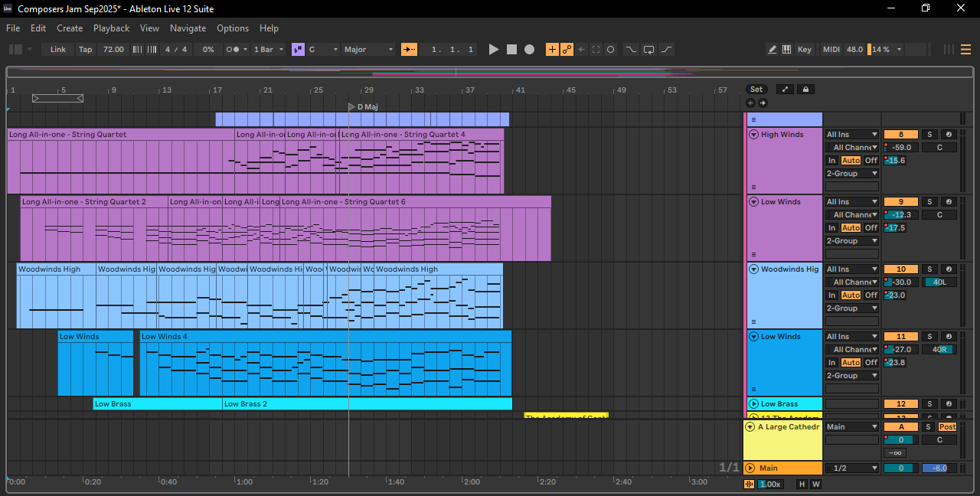The height and width of the screenshot is (496, 980).
Task: Start playback with the Play button
Action: 494,49
